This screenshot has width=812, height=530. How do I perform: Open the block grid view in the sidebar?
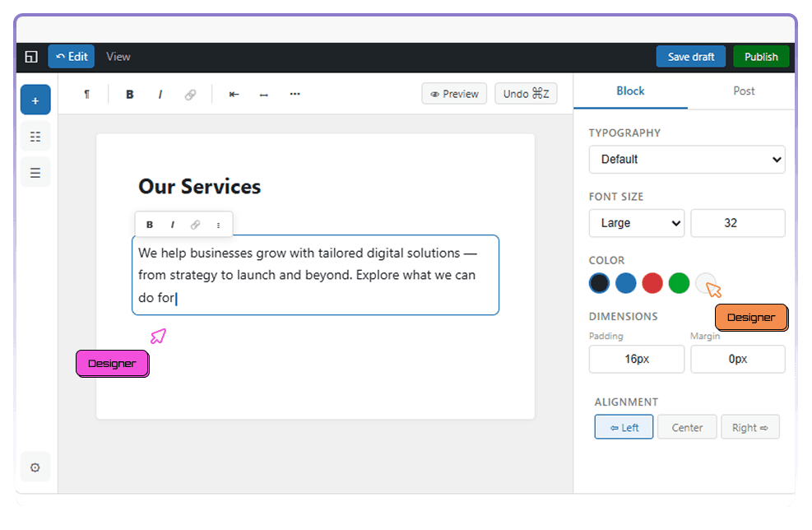tap(35, 137)
